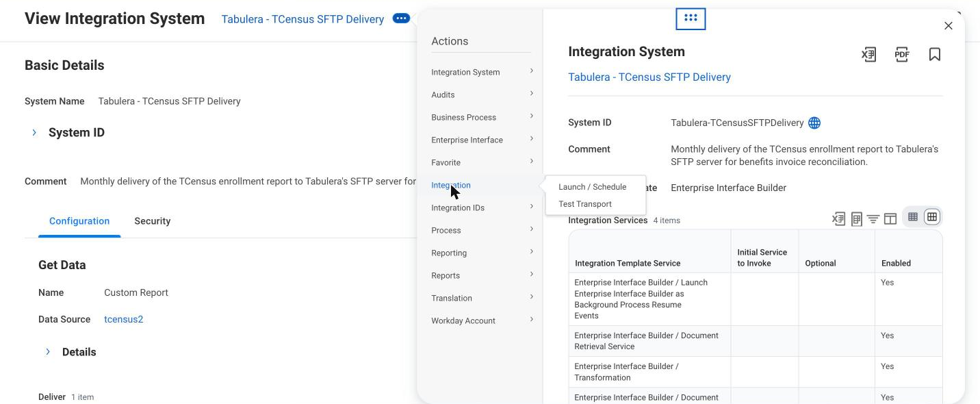The width and height of the screenshot is (980, 404).
Task: Switch to compact grid view
Action: tap(913, 217)
